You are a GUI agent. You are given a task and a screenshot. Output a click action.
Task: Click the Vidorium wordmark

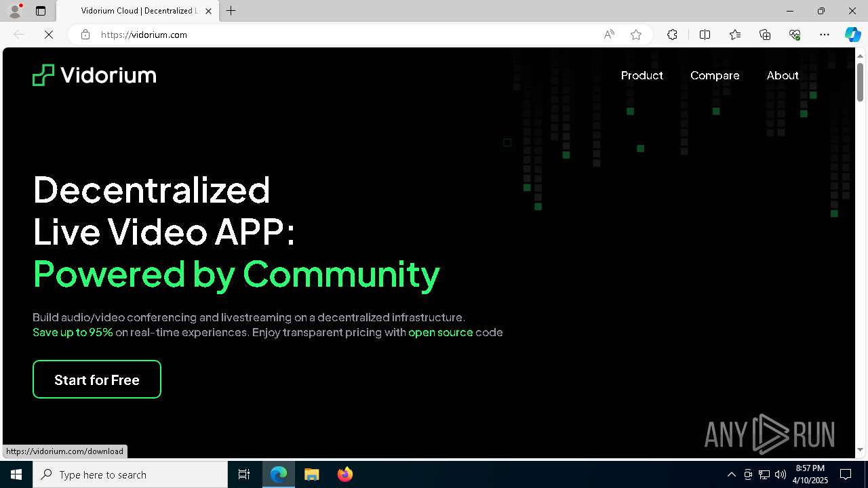pyautogui.click(x=108, y=75)
